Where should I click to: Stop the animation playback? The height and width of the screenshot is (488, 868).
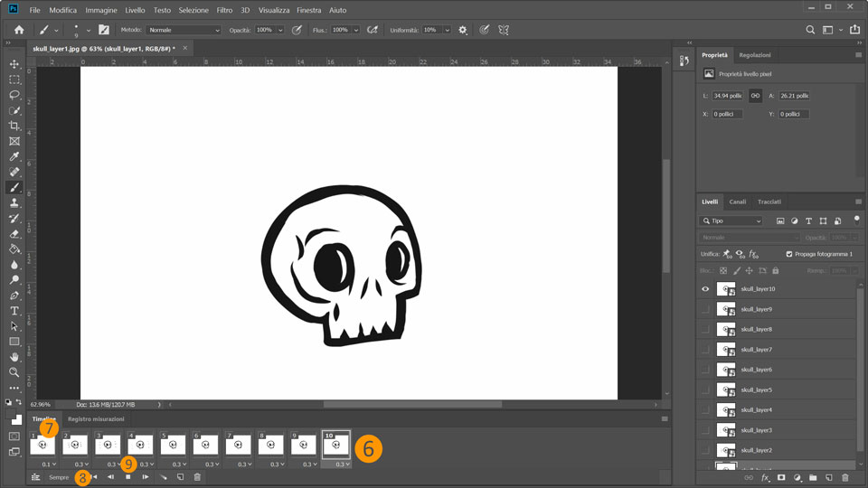[x=127, y=477]
